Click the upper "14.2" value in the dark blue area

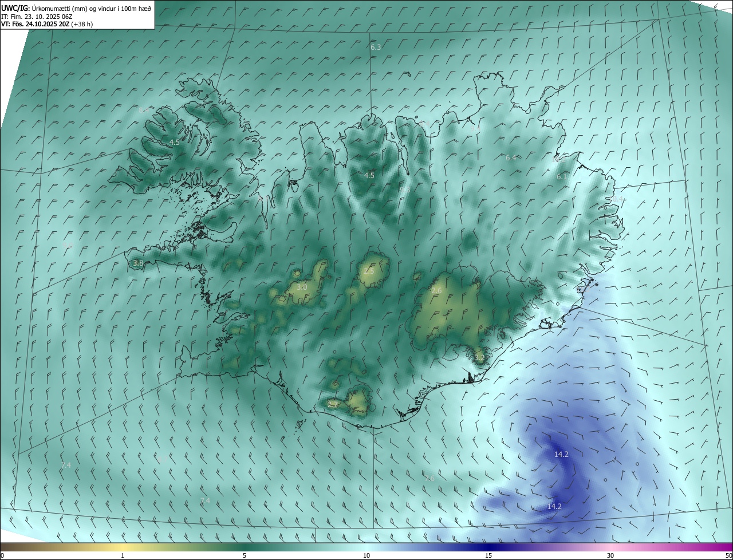point(561,455)
